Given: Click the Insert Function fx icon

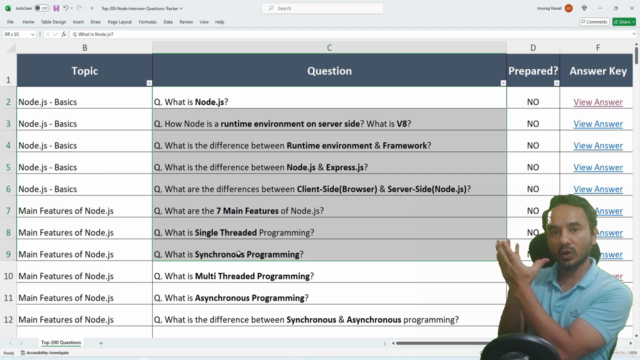Looking at the screenshot, I should (x=64, y=34).
